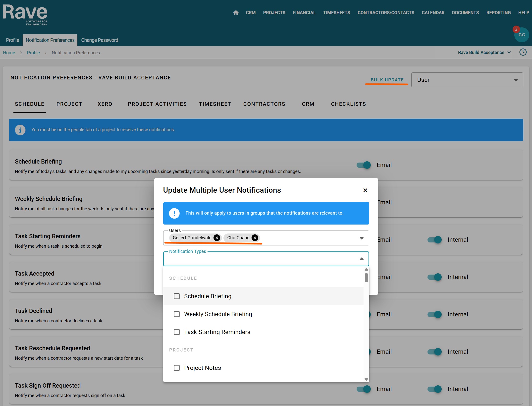Screen dimensions: 532x406
Task: Open the Profile tab
Action: pos(12,40)
